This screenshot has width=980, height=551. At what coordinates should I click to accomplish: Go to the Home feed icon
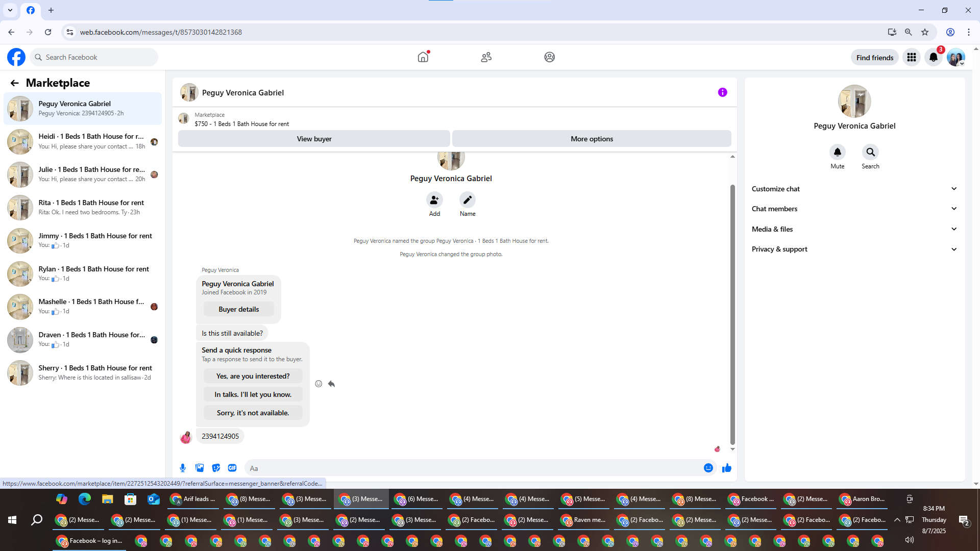(423, 57)
